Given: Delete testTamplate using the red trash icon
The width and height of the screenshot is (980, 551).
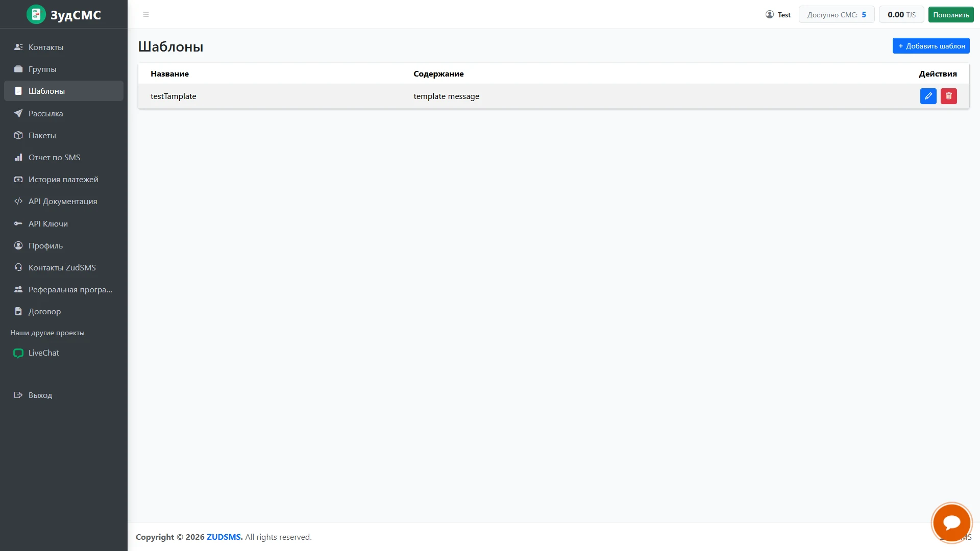Looking at the screenshot, I should point(948,96).
